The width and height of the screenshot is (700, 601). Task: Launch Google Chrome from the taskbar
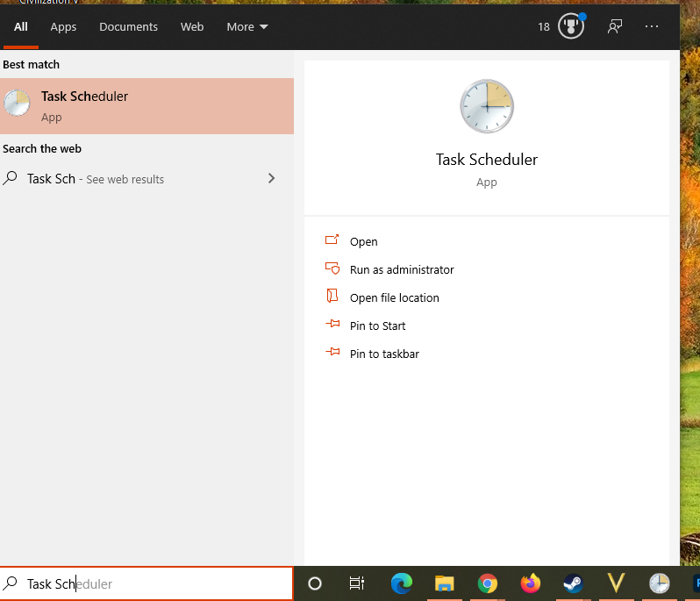point(487,583)
